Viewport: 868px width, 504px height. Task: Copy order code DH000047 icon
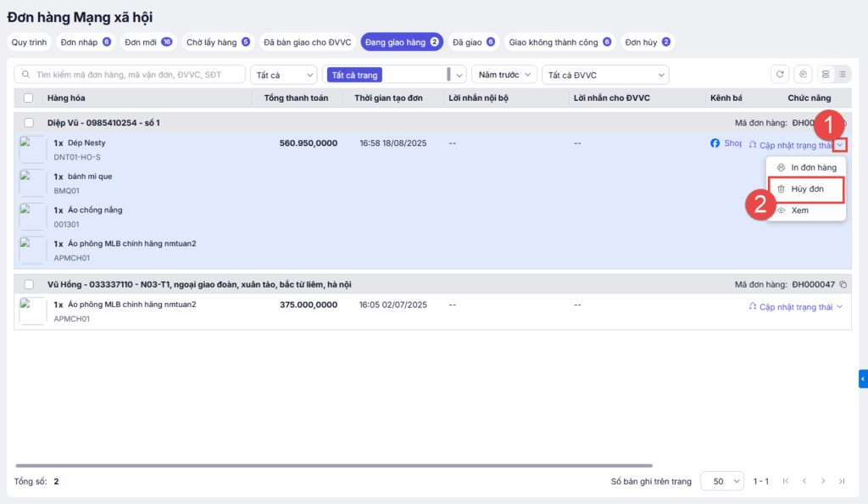[843, 285]
